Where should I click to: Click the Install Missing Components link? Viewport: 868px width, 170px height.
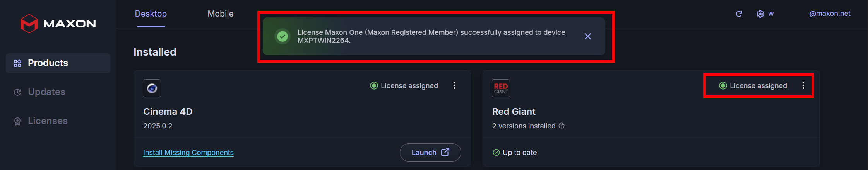point(188,153)
